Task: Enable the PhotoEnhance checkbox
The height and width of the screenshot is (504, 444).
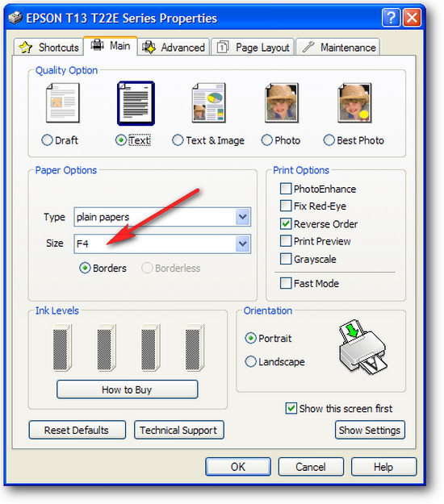Action: click(x=286, y=189)
